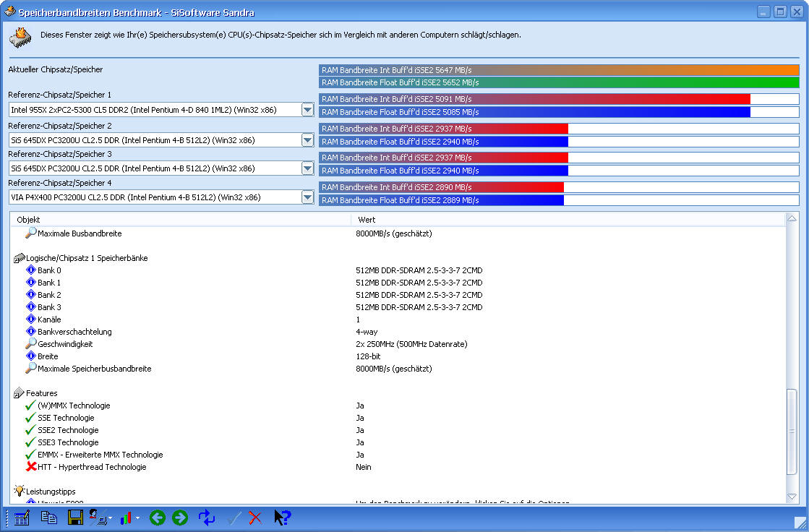Open Referenz-Chipsatz/Speicher 4 dropdown arrow

click(x=307, y=197)
